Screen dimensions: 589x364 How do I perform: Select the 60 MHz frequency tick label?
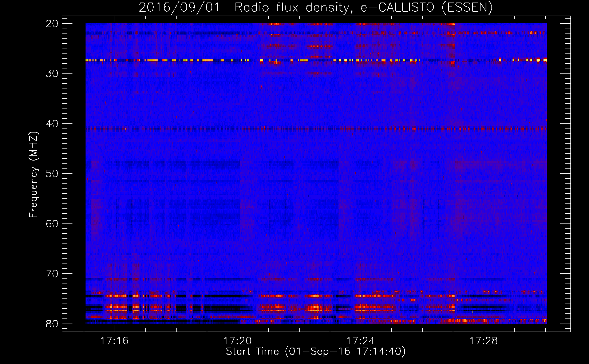(52, 223)
